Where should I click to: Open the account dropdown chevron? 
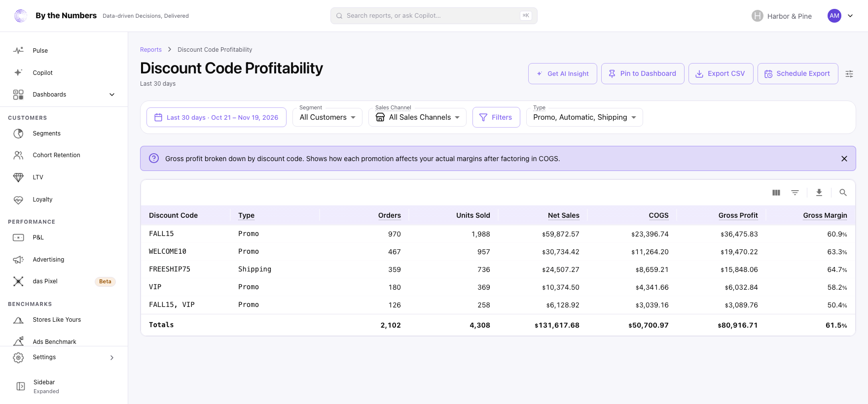pos(850,16)
